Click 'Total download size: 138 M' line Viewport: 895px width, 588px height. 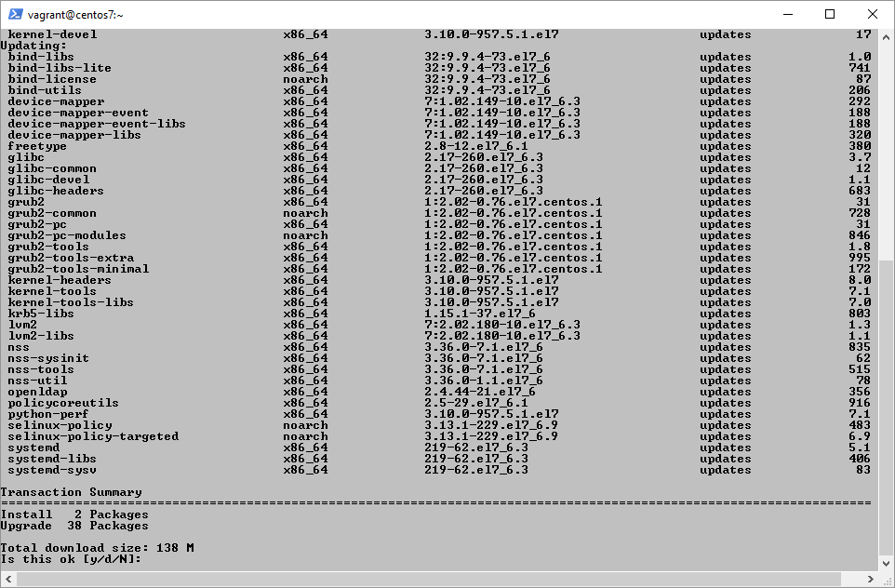(x=97, y=548)
